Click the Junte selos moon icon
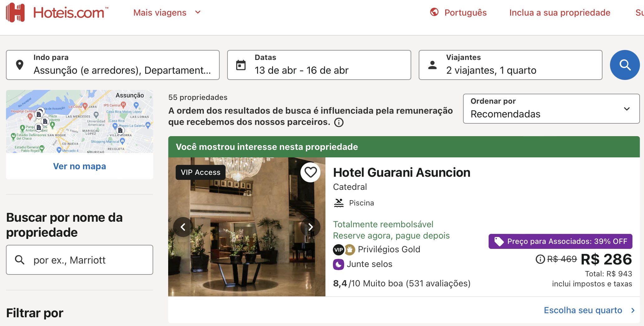Screen dimensions: 644x326 coord(339,264)
